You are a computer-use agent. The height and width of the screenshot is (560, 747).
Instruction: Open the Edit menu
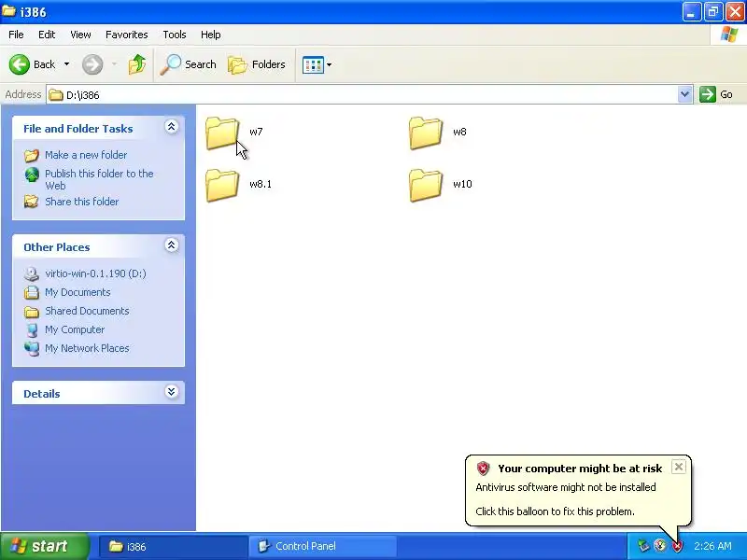click(47, 35)
